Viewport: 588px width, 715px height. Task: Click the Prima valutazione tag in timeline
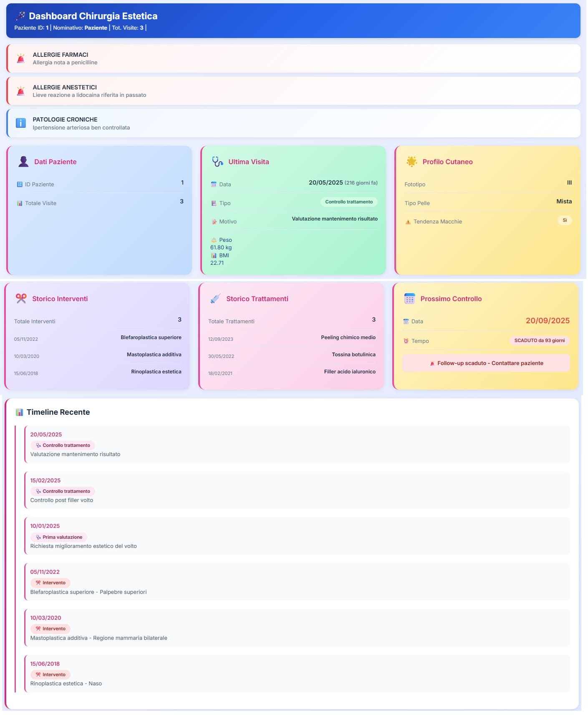[59, 538]
